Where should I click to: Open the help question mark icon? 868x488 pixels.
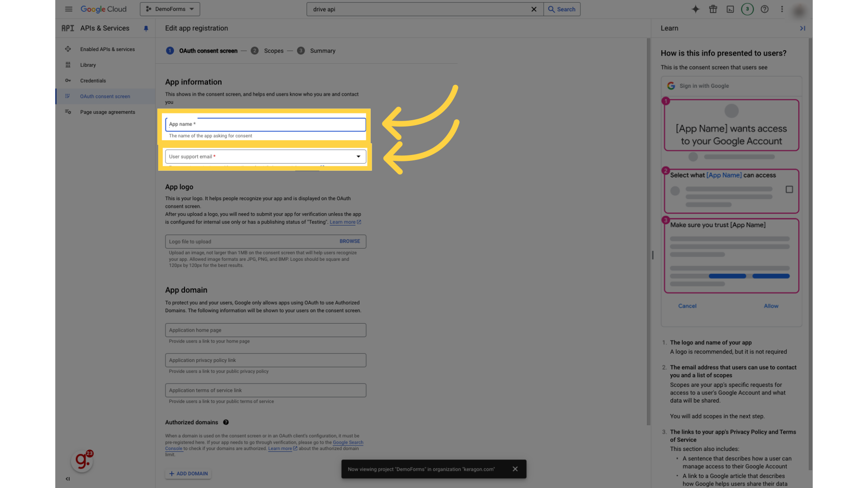pos(764,9)
